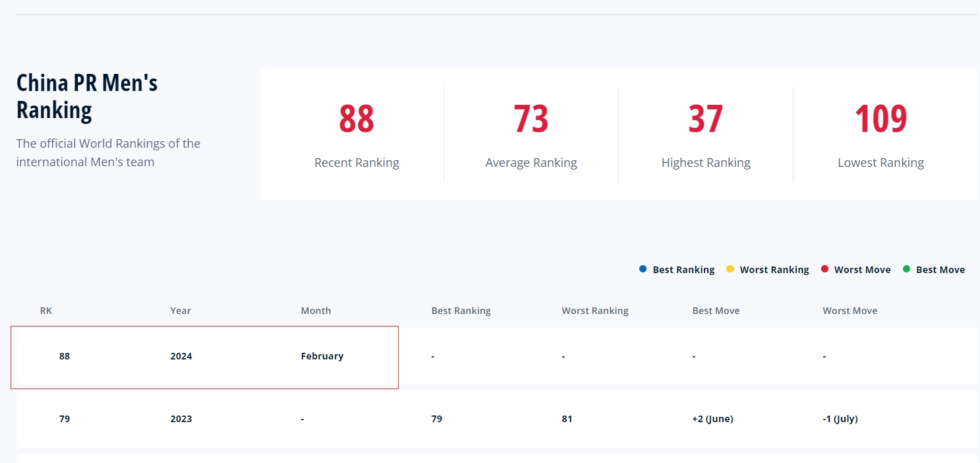Select the Worst Move legend label
The height and width of the screenshot is (463, 980).
pos(862,270)
